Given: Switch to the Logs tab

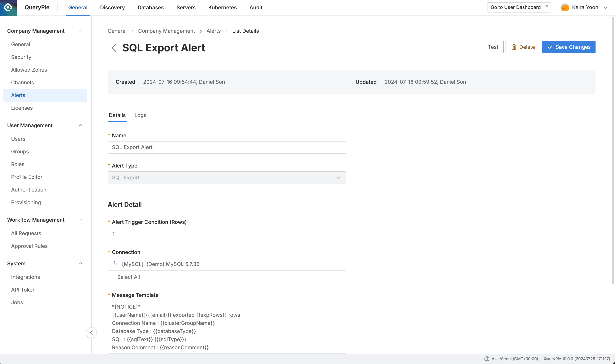Looking at the screenshot, I should click(140, 115).
